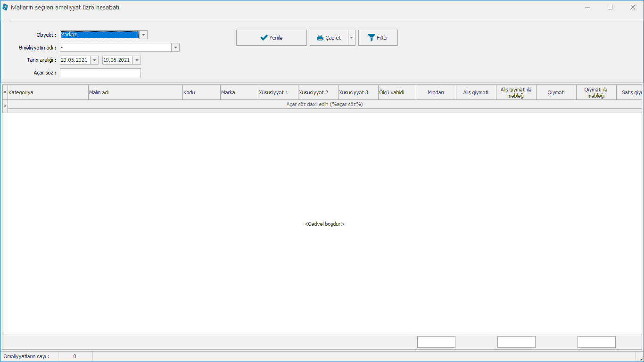The width and height of the screenshot is (644, 362).
Task: Click the filter row icon in grid
Action: click(x=5, y=107)
